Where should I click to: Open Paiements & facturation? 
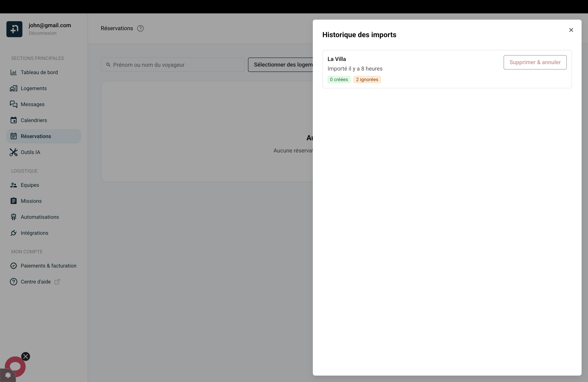[44, 266]
